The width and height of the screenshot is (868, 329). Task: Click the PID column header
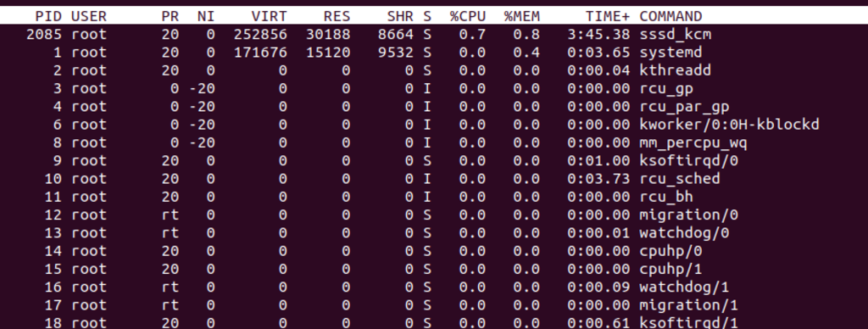[48, 17]
